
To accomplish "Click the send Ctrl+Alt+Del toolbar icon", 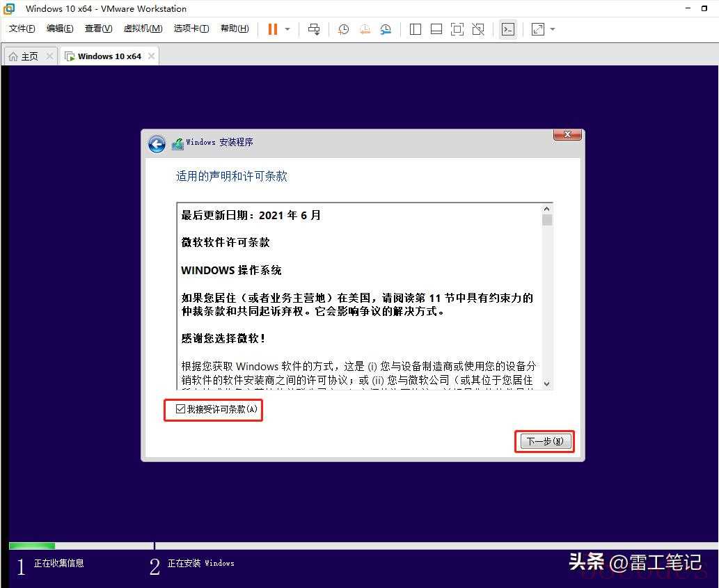I will pos(314,29).
